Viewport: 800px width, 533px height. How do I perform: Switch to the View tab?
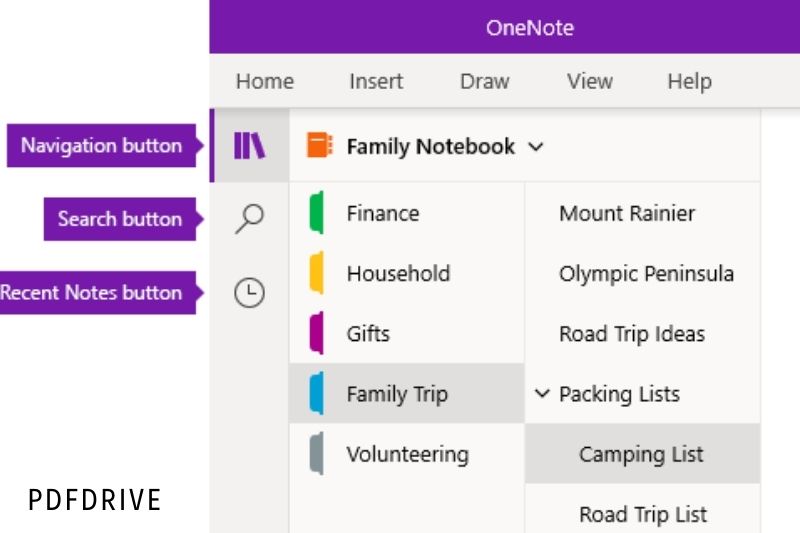coord(590,82)
